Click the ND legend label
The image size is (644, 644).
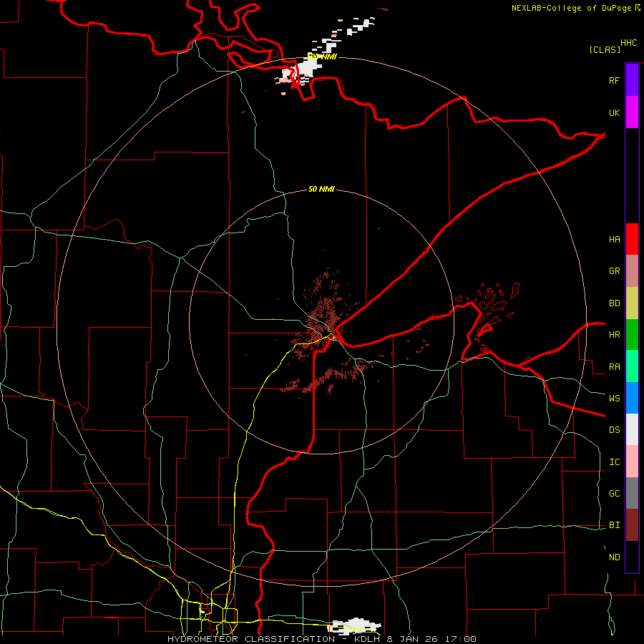point(614,557)
